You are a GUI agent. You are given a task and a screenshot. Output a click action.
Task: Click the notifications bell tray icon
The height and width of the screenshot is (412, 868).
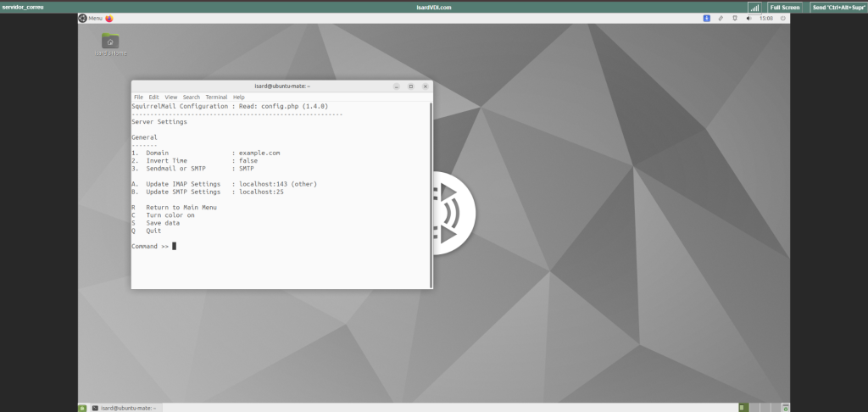pyautogui.click(x=735, y=19)
